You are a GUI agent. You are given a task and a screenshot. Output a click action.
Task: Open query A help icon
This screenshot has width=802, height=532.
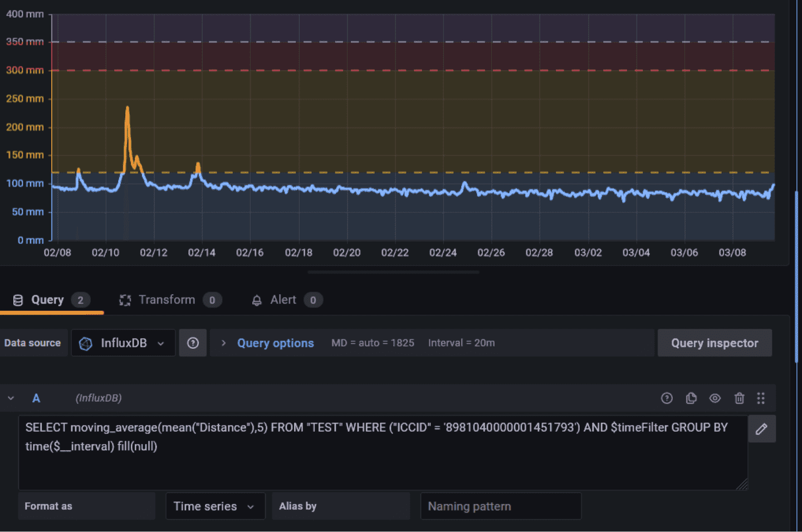[667, 398]
